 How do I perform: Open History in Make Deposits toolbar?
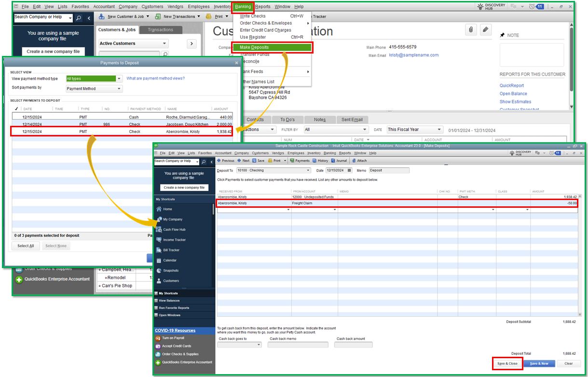[x=320, y=161]
